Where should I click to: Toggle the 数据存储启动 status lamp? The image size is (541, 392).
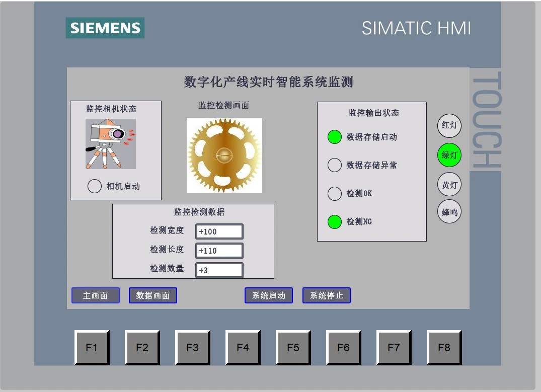point(335,137)
